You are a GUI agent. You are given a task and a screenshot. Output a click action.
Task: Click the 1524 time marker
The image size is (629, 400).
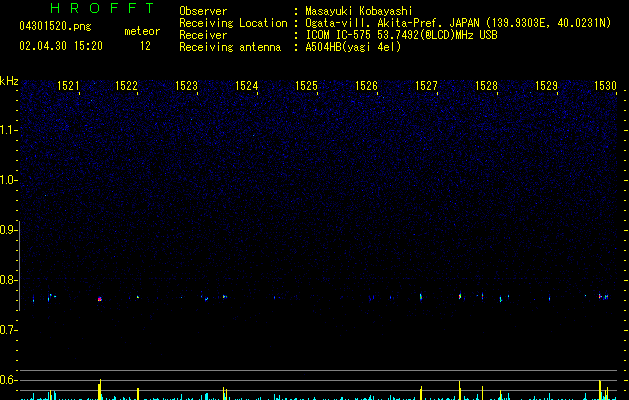click(x=246, y=86)
